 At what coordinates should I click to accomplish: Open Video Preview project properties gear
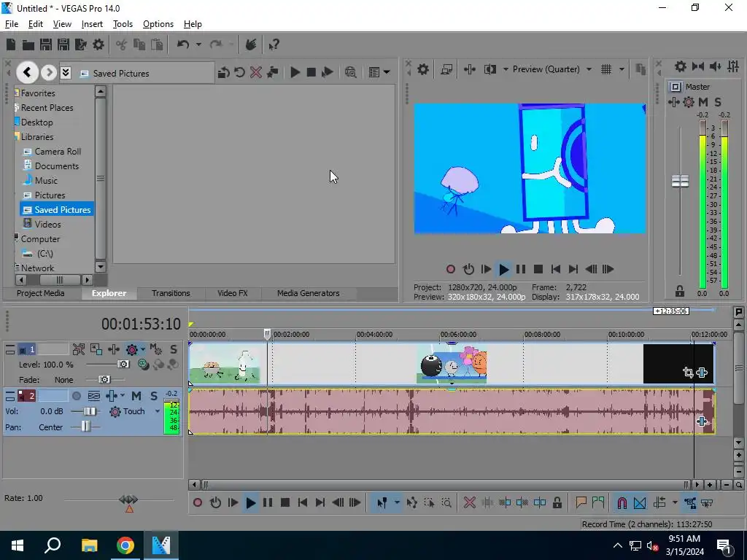point(422,69)
